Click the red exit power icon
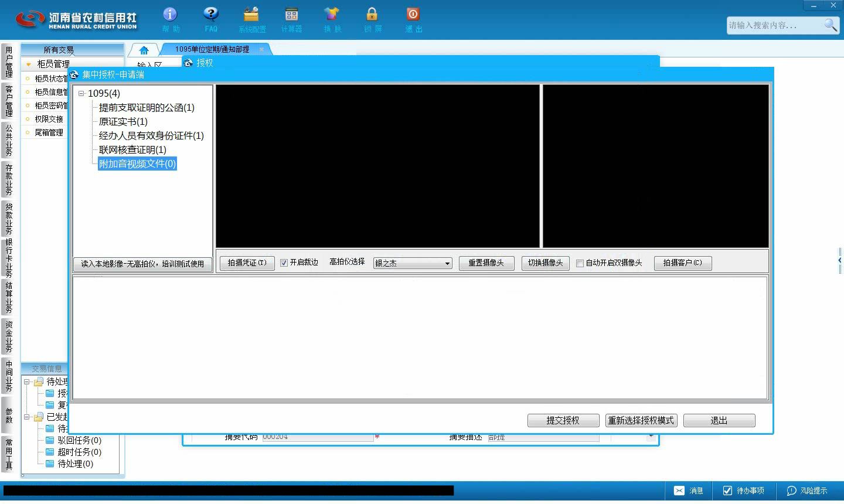The height and width of the screenshot is (504, 844). [413, 14]
